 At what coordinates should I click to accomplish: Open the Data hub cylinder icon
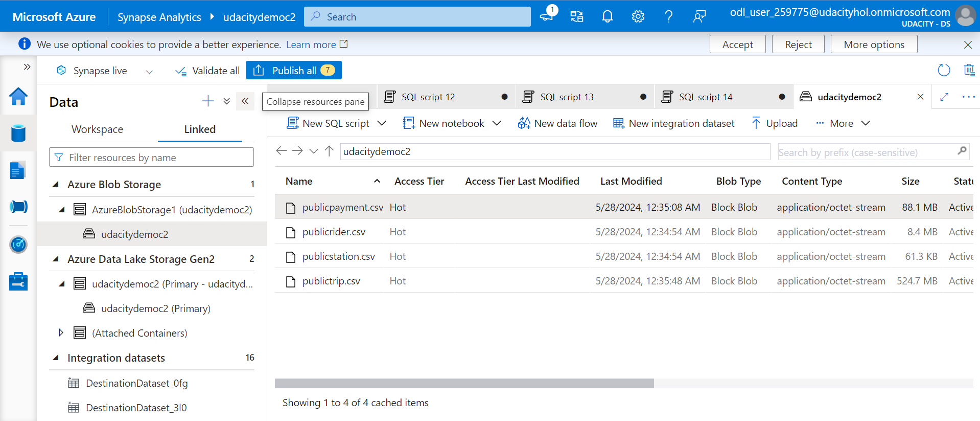click(18, 133)
